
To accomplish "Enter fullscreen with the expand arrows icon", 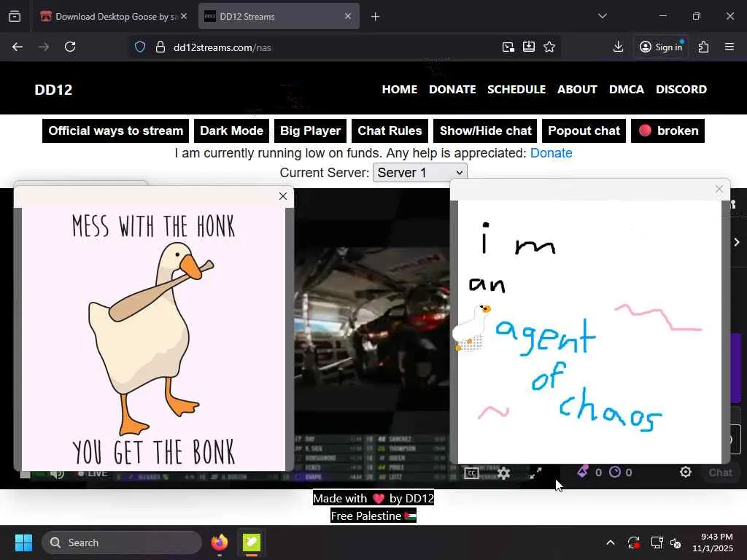I will (x=536, y=472).
